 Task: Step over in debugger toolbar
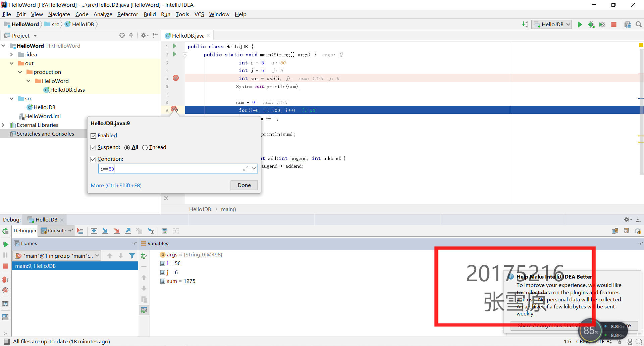[x=94, y=231]
